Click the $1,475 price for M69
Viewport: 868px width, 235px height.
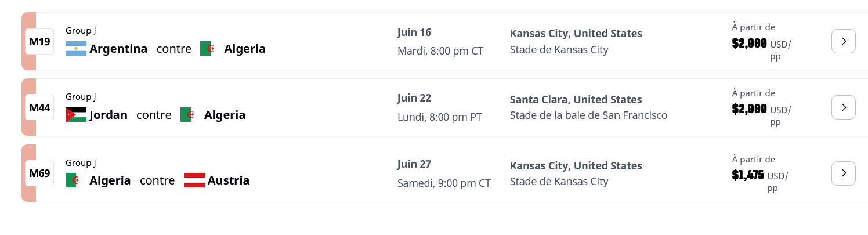pos(748,175)
